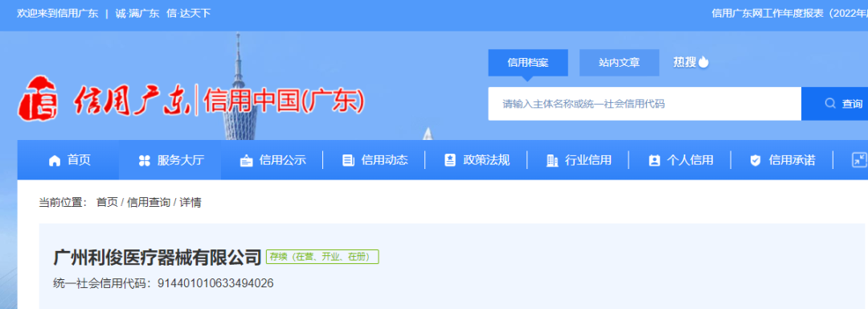
Task: Click the home icon beside 首页
Action: (55, 161)
